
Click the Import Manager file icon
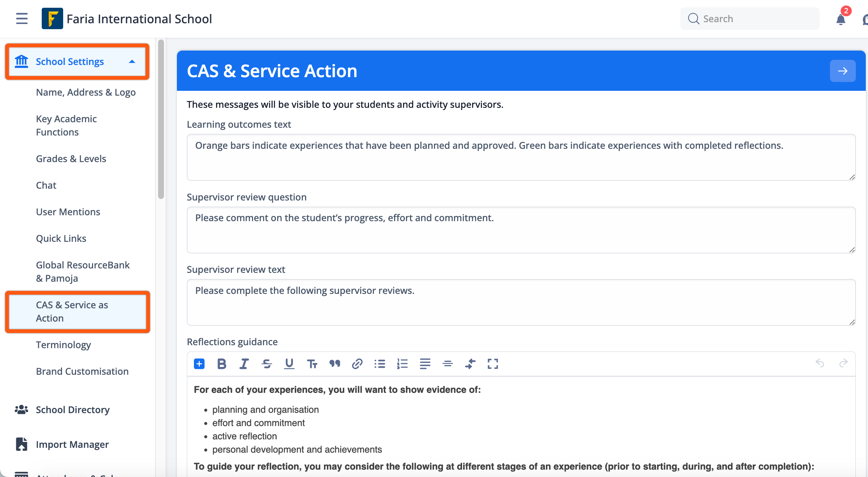coord(21,444)
